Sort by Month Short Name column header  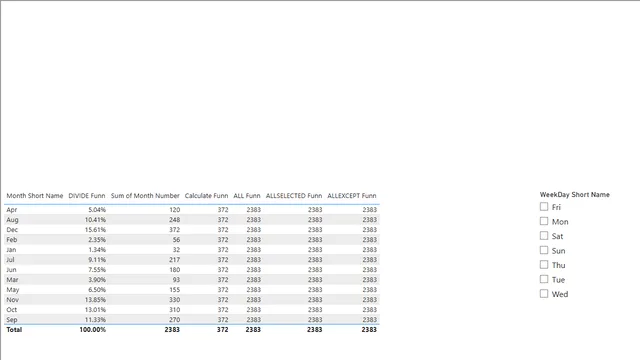coord(35,196)
